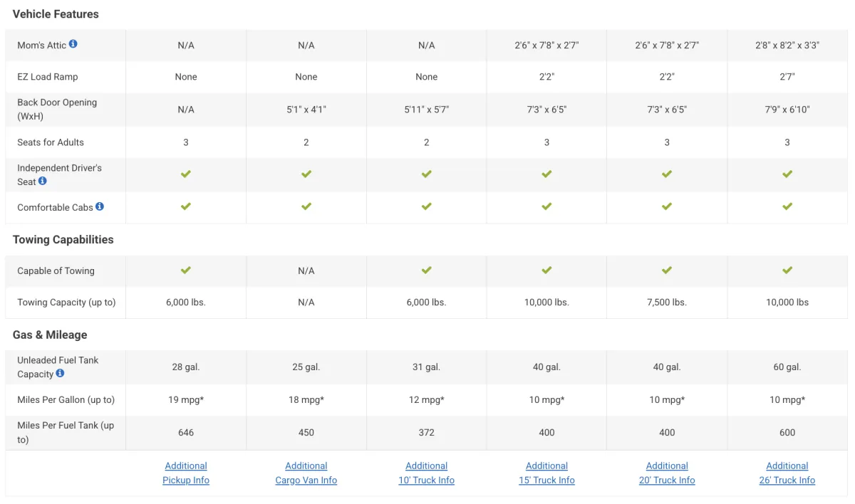The image size is (855, 504).
Task: Click the 26' Truck Comfortable Cabs checkmark
Action: click(787, 206)
